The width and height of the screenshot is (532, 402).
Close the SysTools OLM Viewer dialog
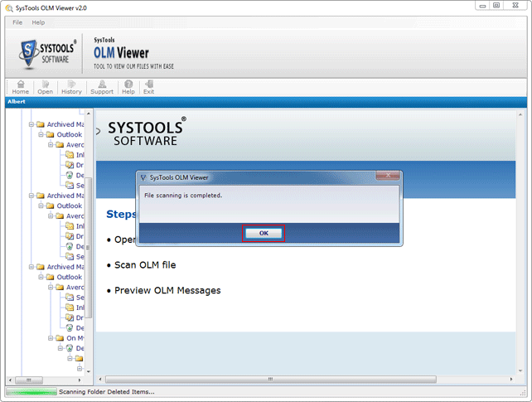point(388,176)
